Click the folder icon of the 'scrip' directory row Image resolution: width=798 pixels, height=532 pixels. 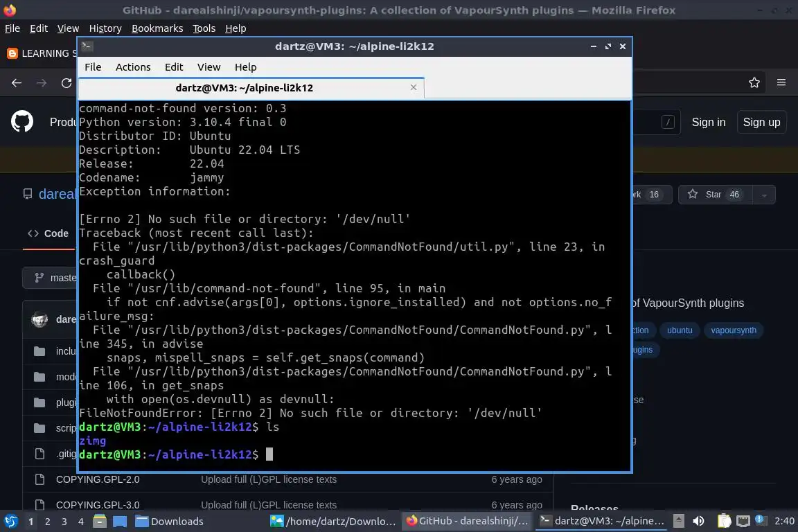(x=39, y=427)
